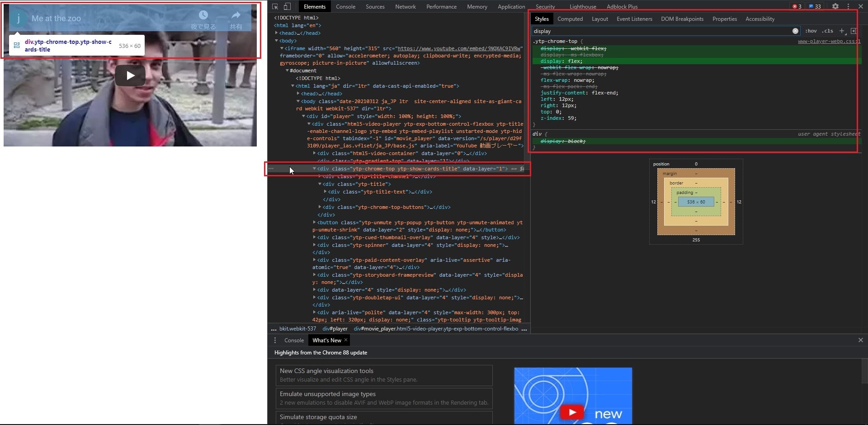
Task: Toggle the .cls class editor
Action: (x=827, y=31)
